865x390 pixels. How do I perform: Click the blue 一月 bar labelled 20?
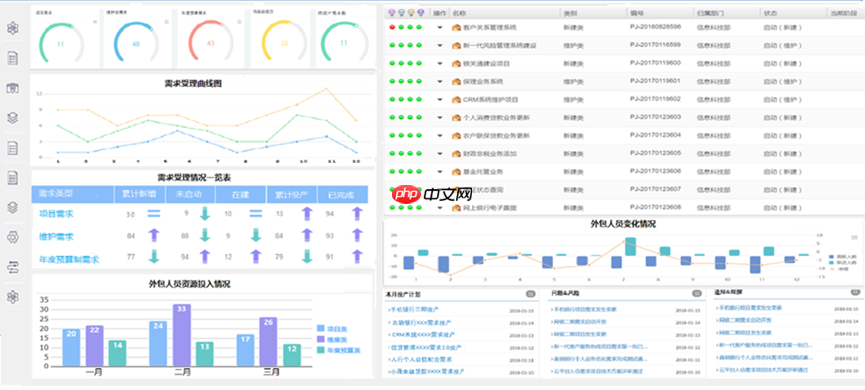[x=71, y=348]
